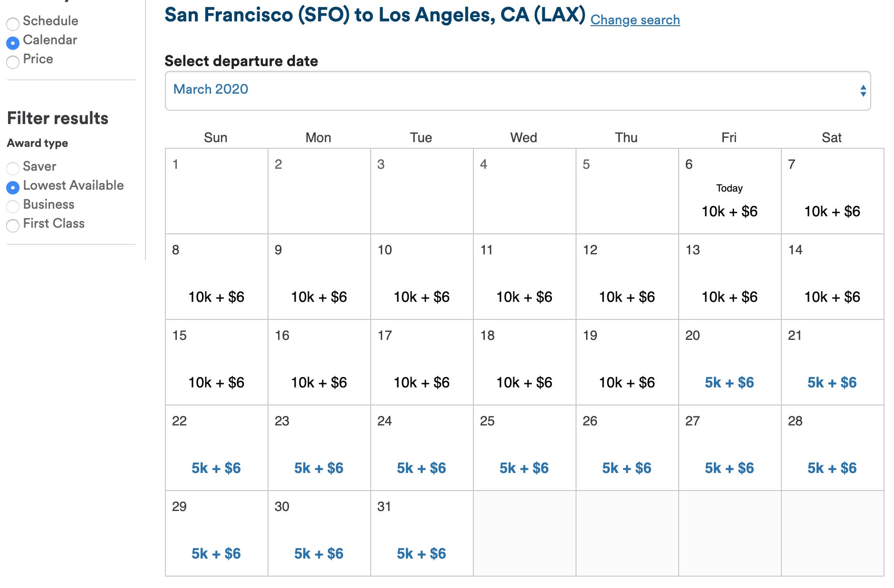This screenshot has height=588, width=894.
Task: Pick March 25 departure fare
Action: click(x=524, y=468)
